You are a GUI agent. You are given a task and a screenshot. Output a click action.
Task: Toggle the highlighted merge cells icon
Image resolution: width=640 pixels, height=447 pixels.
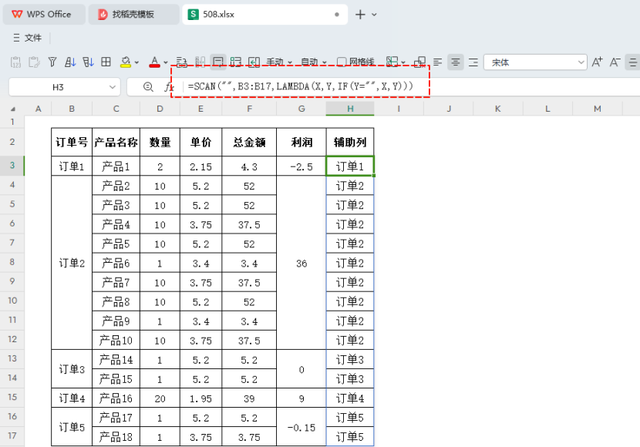coord(218,62)
